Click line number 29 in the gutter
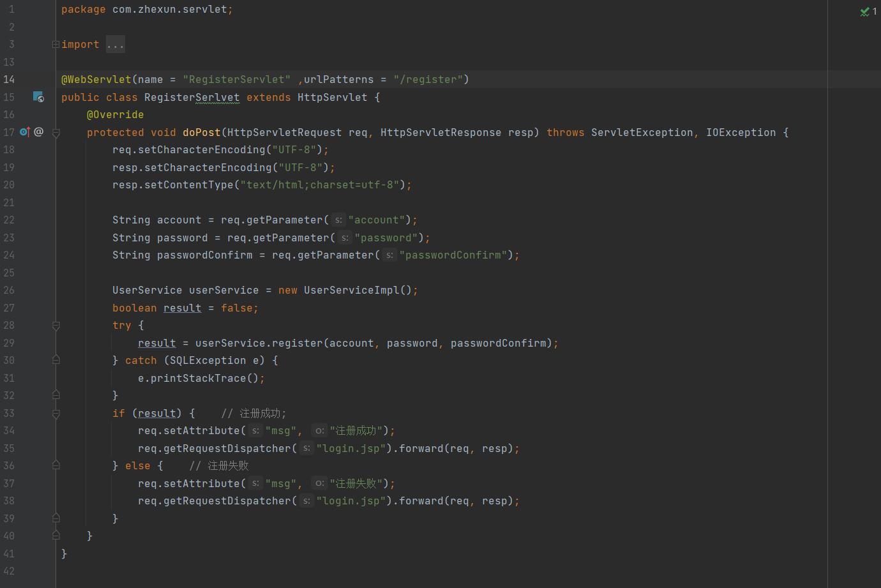881x588 pixels. coord(9,343)
